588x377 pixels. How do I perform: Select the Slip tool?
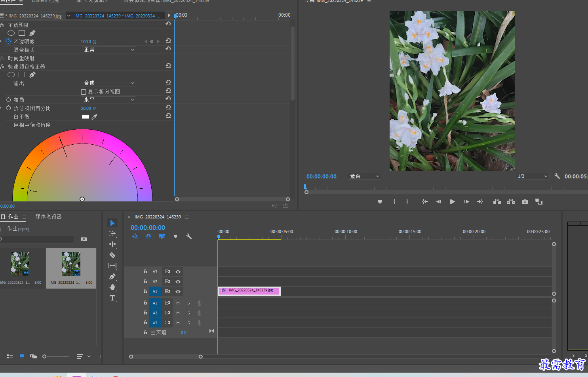pyautogui.click(x=112, y=266)
